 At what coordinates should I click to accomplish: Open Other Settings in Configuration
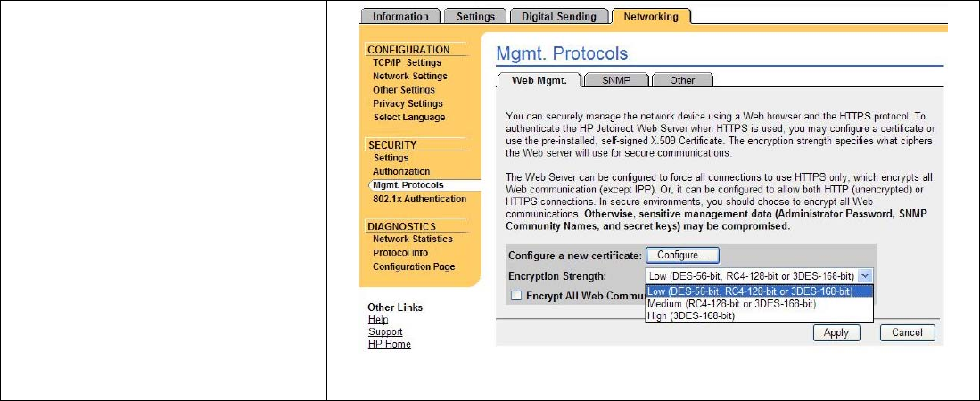pos(404,90)
